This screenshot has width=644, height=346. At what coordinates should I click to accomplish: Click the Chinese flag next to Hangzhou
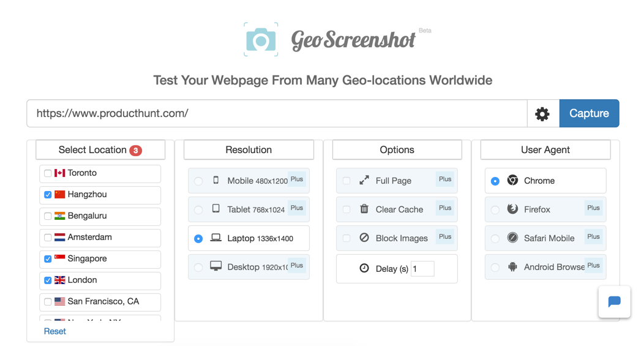pos(59,194)
